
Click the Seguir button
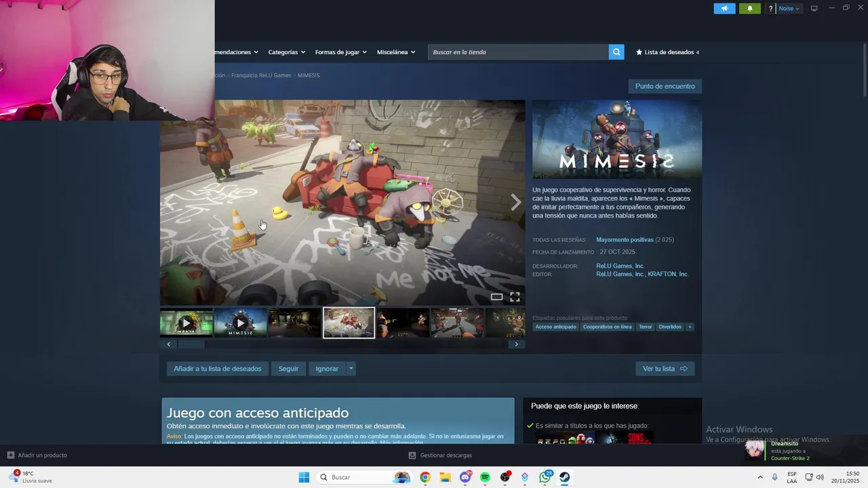tap(288, 369)
